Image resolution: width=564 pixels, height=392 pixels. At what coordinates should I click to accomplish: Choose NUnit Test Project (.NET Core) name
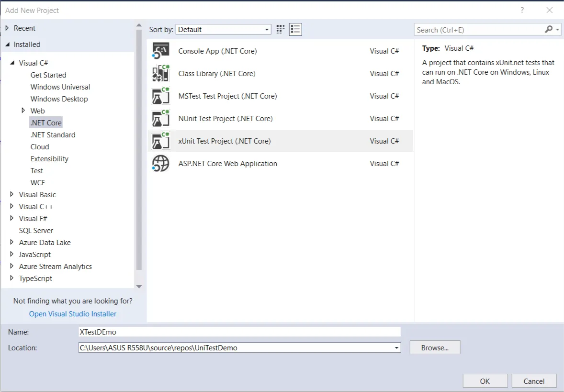226,119
